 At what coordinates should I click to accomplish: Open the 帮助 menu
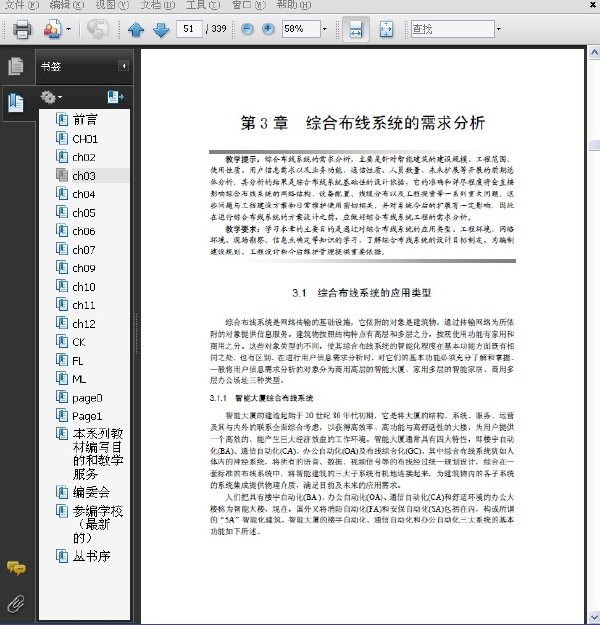point(294,5)
